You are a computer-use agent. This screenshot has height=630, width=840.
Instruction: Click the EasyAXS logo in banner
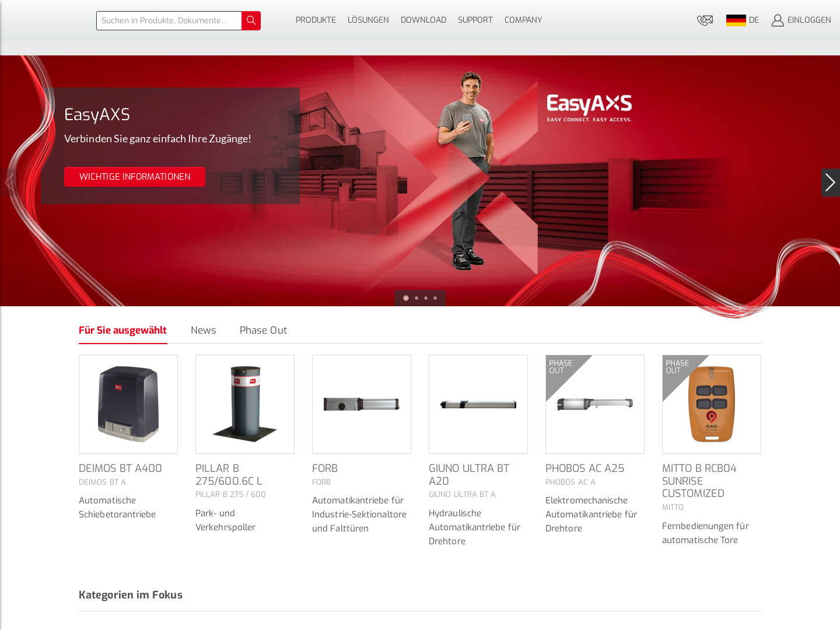tap(589, 108)
